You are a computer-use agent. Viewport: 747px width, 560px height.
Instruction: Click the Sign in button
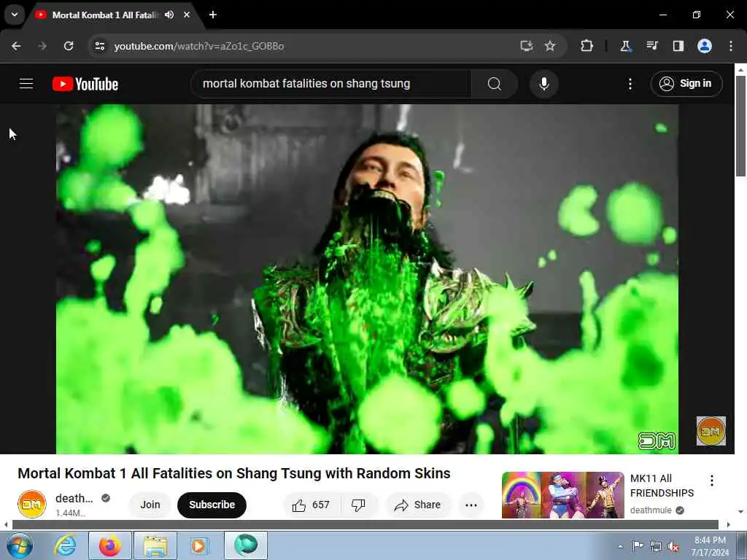686,84
